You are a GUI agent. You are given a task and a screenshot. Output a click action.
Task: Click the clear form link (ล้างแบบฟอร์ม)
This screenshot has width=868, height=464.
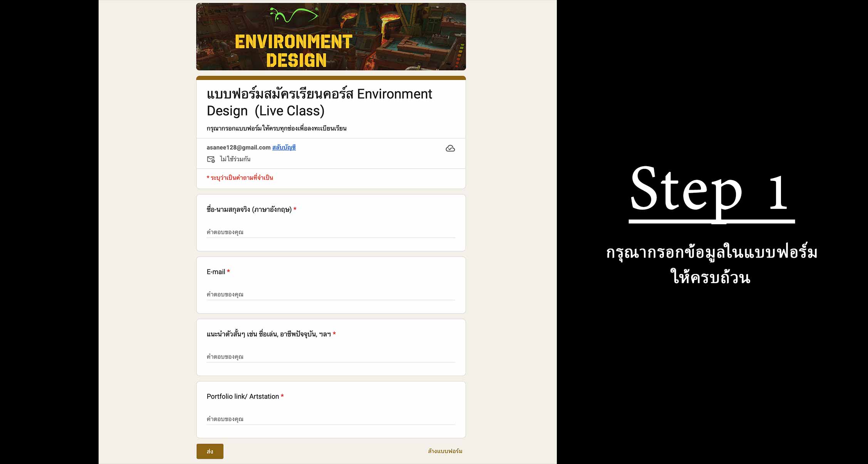pyautogui.click(x=445, y=451)
